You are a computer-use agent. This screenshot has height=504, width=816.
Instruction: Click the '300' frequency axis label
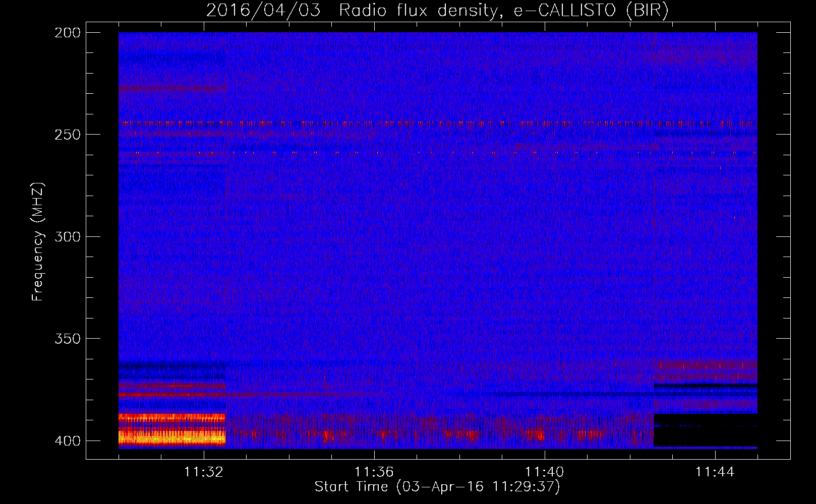[68, 236]
